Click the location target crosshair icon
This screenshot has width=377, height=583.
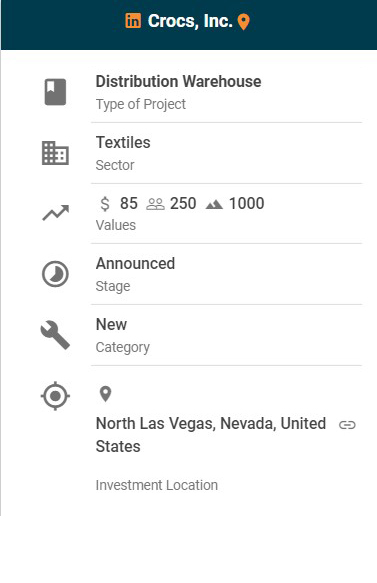point(55,396)
